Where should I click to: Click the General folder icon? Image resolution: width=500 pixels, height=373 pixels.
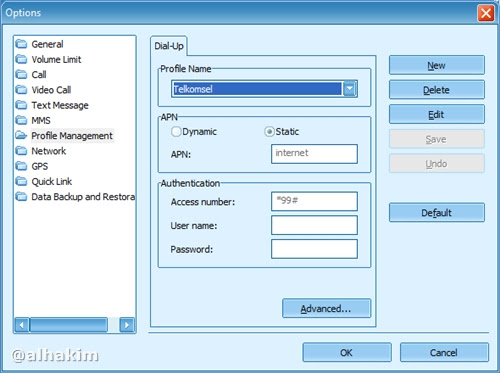pos(21,44)
